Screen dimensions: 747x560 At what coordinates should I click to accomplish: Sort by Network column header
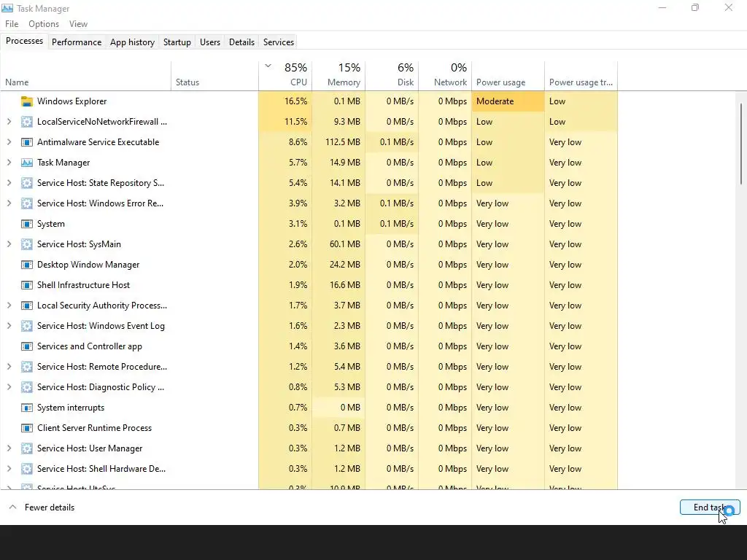click(x=445, y=76)
